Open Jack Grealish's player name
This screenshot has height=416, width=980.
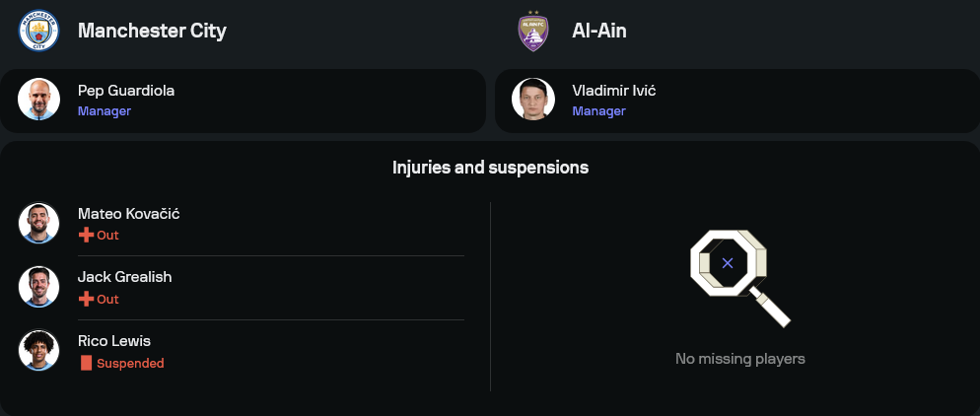125,277
